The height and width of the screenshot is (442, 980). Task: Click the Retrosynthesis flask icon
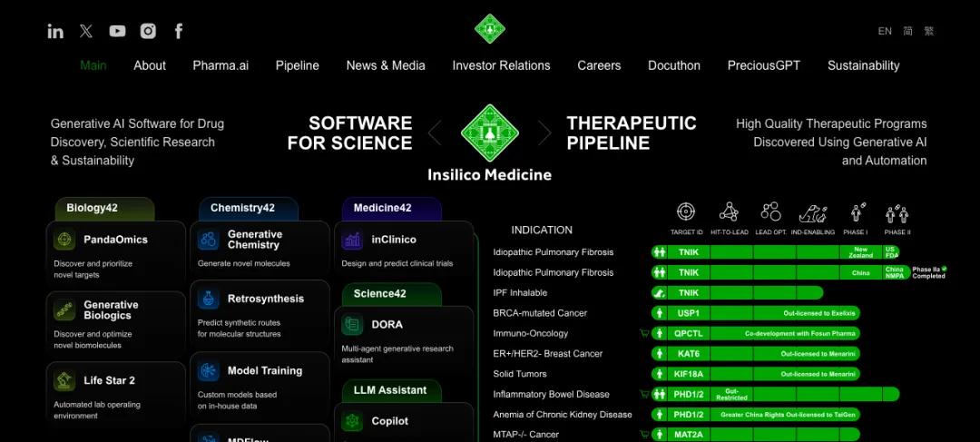point(208,299)
